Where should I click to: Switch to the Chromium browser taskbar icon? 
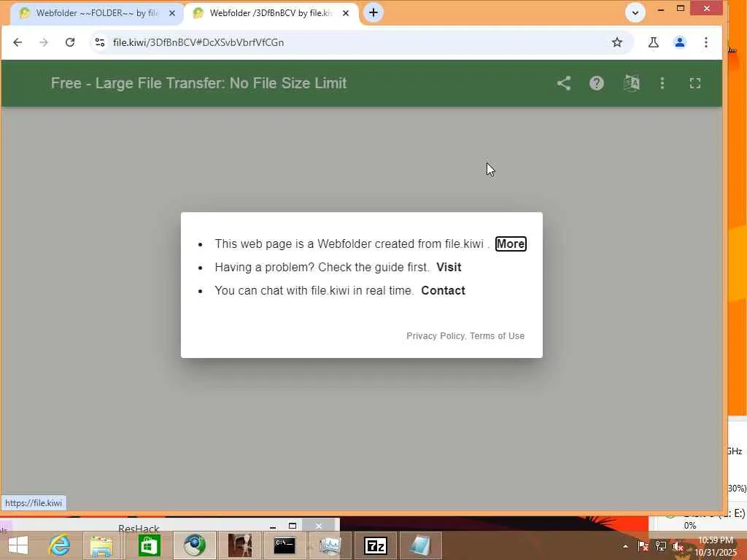[x=194, y=545]
